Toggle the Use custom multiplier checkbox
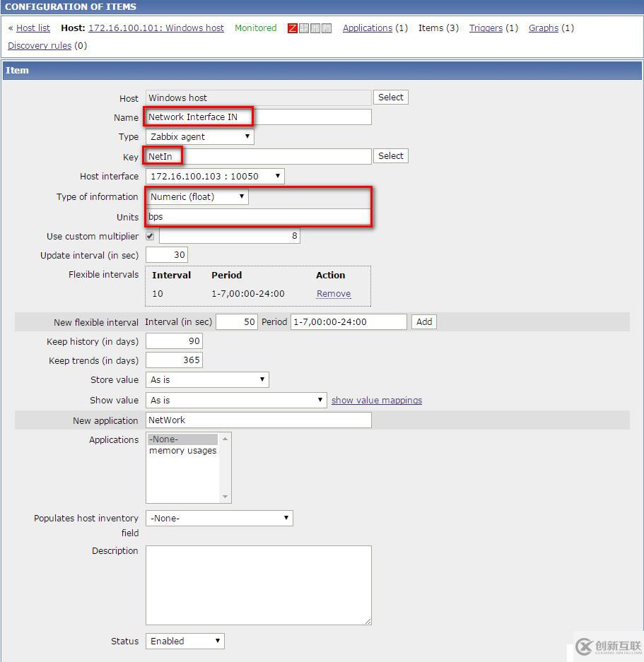The height and width of the screenshot is (662, 644). [150, 236]
